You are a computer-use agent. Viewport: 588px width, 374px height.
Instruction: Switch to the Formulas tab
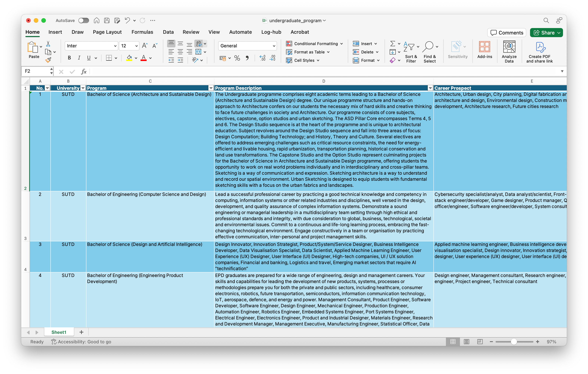coord(142,32)
